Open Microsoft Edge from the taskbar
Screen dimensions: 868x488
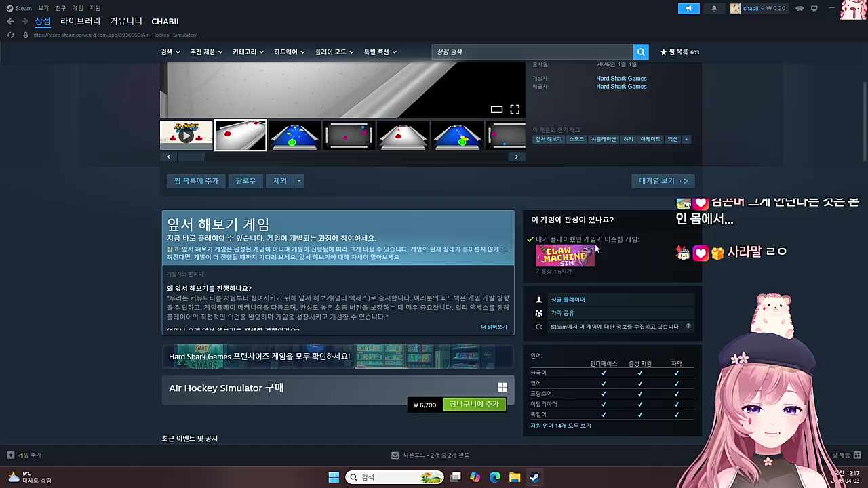[x=495, y=477]
